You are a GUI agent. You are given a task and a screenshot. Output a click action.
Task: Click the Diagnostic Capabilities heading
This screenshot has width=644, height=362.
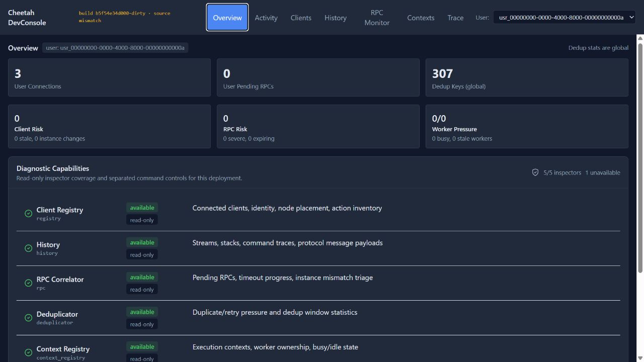(x=53, y=168)
